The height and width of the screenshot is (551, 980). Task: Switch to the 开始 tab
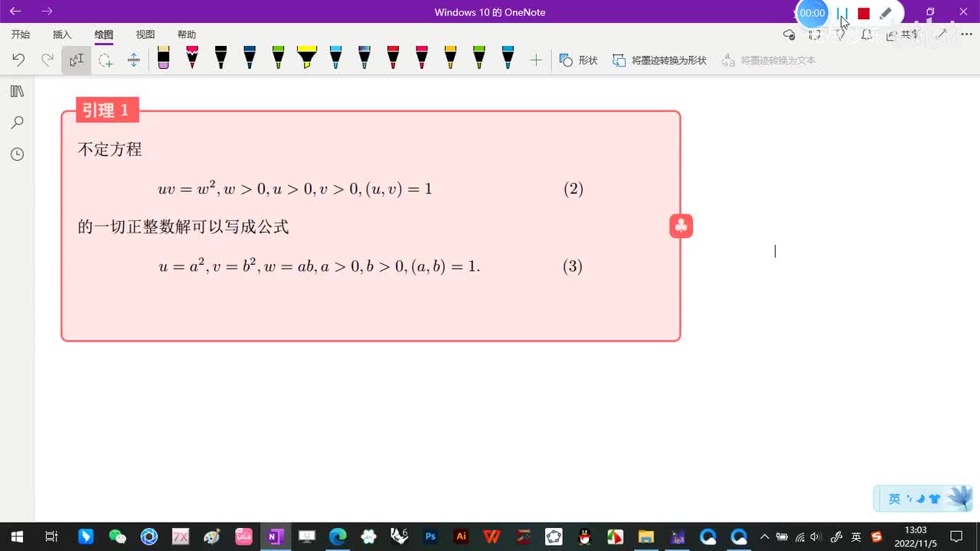21,34
